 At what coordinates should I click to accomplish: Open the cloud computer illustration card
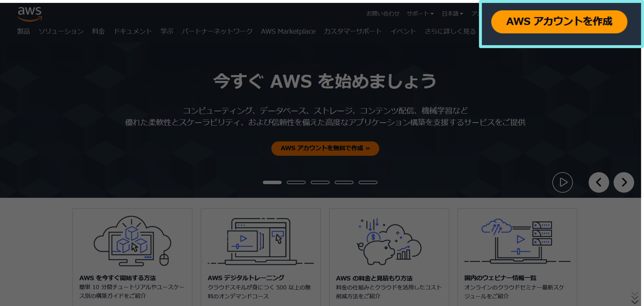tap(132, 241)
